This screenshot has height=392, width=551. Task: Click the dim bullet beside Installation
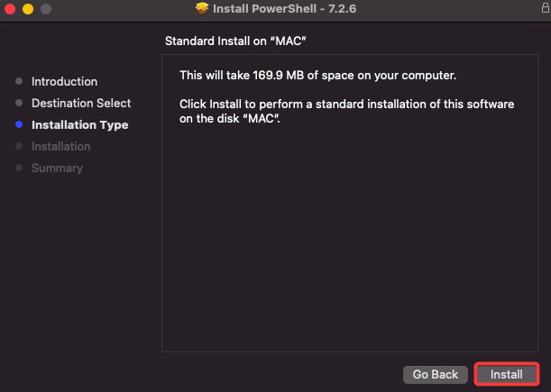coord(19,146)
